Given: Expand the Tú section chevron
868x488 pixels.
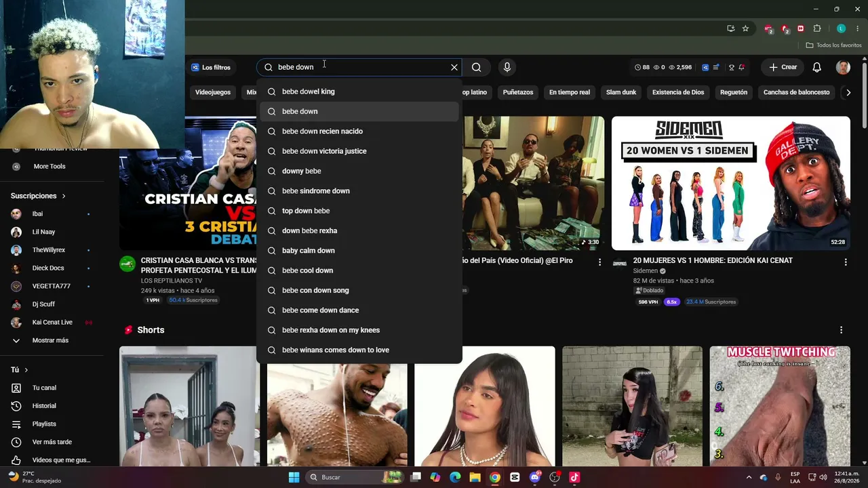Looking at the screenshot, I should pyautogui.click(x=26, y=370).
